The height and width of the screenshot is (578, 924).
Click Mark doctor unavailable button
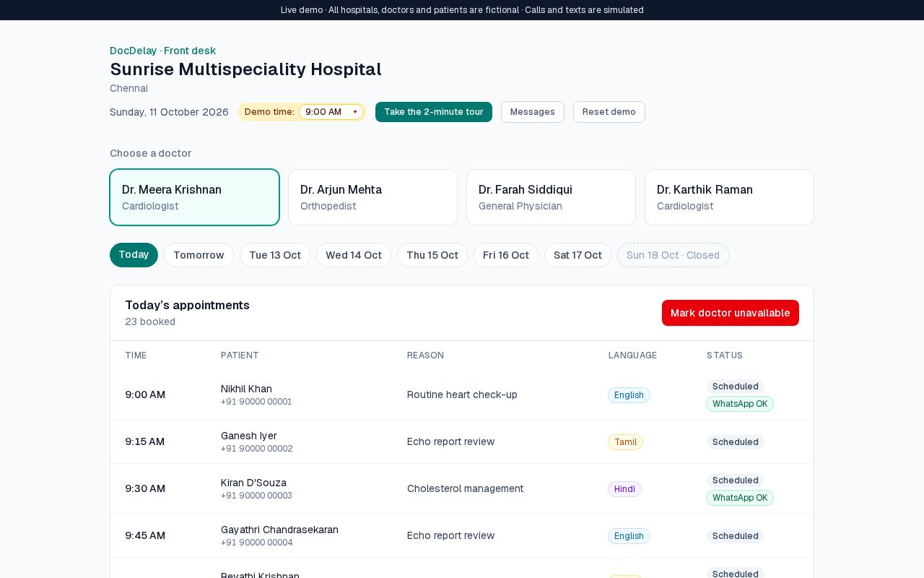pyautogui.click(x=731, y=313)
